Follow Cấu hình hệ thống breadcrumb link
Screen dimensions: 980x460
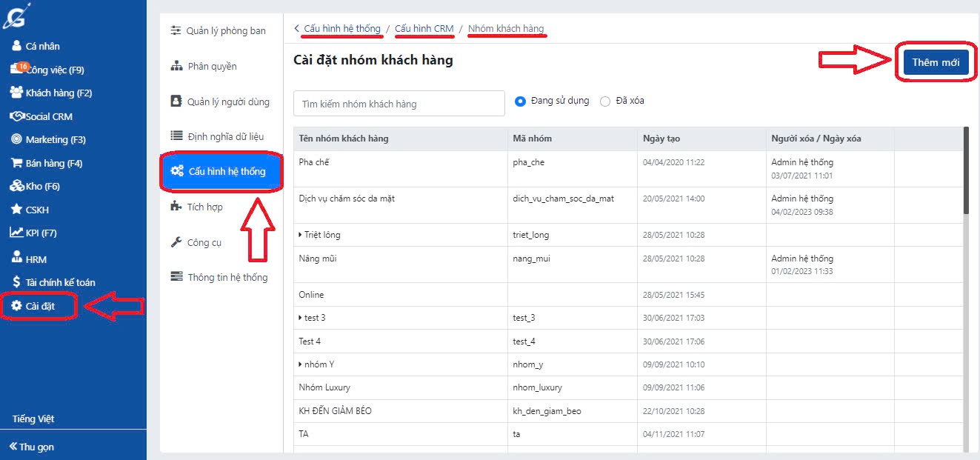[342, 28]
